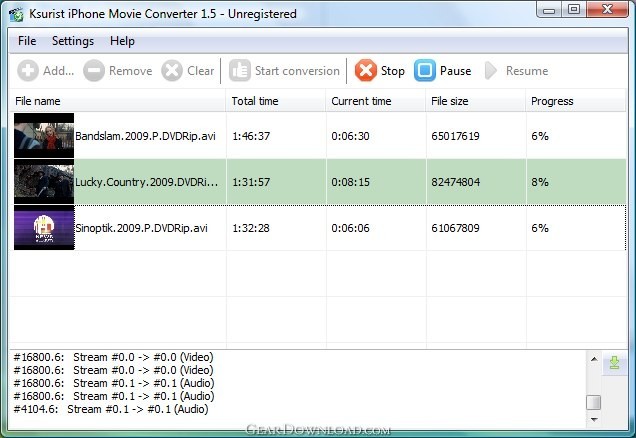Screen dimensions: 636x438
Task: Click the green download arrow log icon
Action: 615,363
